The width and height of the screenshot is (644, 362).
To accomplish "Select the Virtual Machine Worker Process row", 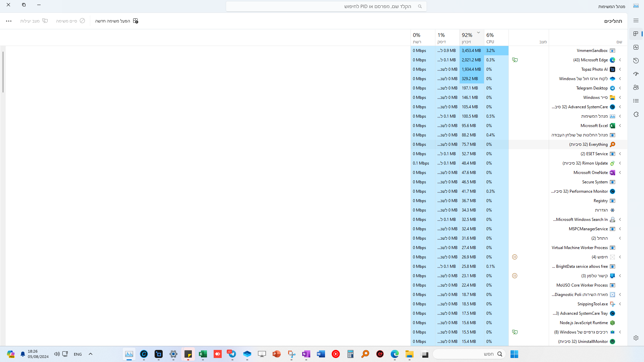I will (x=519, y=248).
